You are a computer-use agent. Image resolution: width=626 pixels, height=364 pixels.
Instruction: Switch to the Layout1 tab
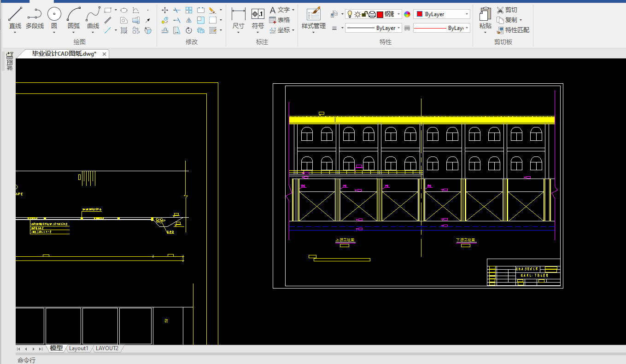click(x=78, y=348)
